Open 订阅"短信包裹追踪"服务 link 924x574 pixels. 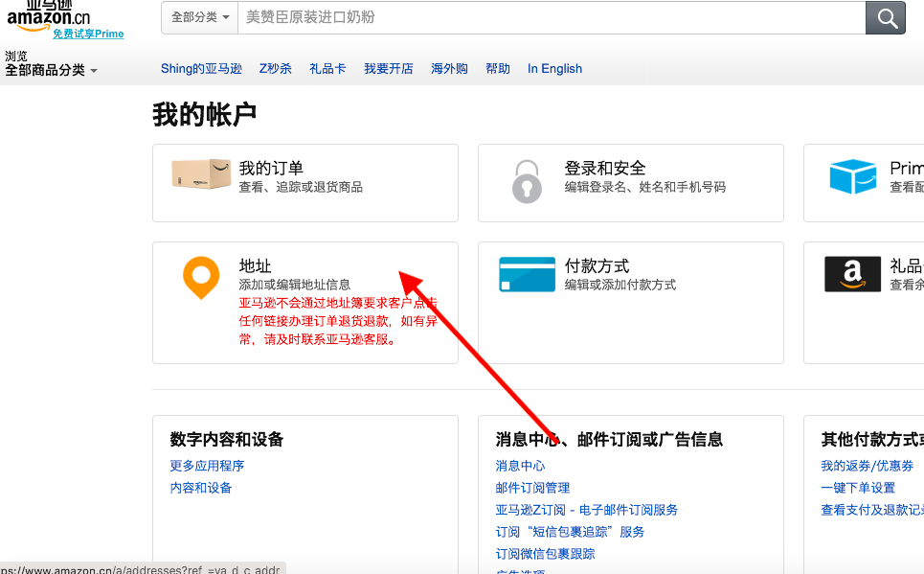tap(570, 532)
